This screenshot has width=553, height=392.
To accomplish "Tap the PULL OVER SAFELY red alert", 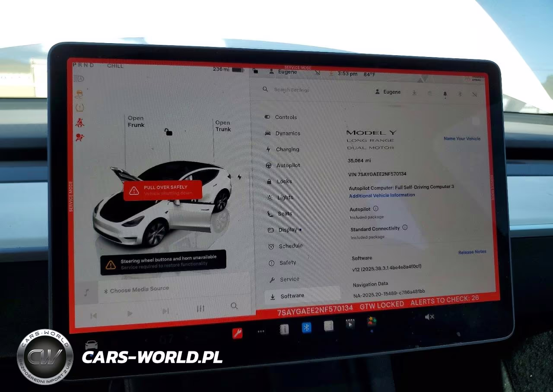I will pos(163,190).
